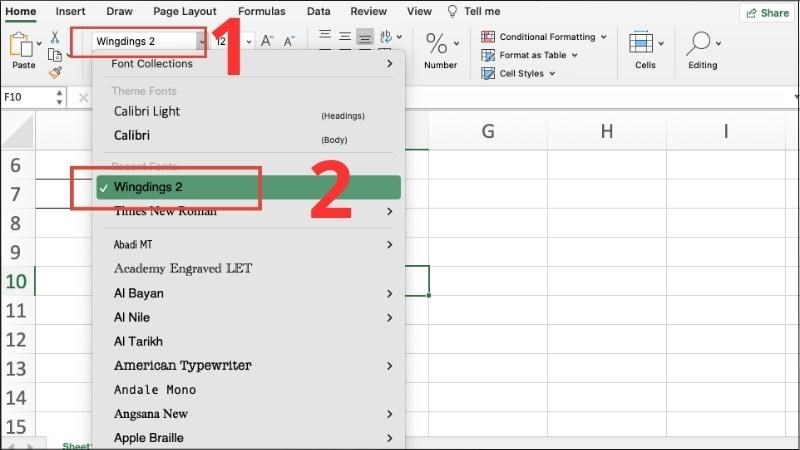Choose Calibri Light headings font
Screen dimensions: 800x450
click(248, 112)
